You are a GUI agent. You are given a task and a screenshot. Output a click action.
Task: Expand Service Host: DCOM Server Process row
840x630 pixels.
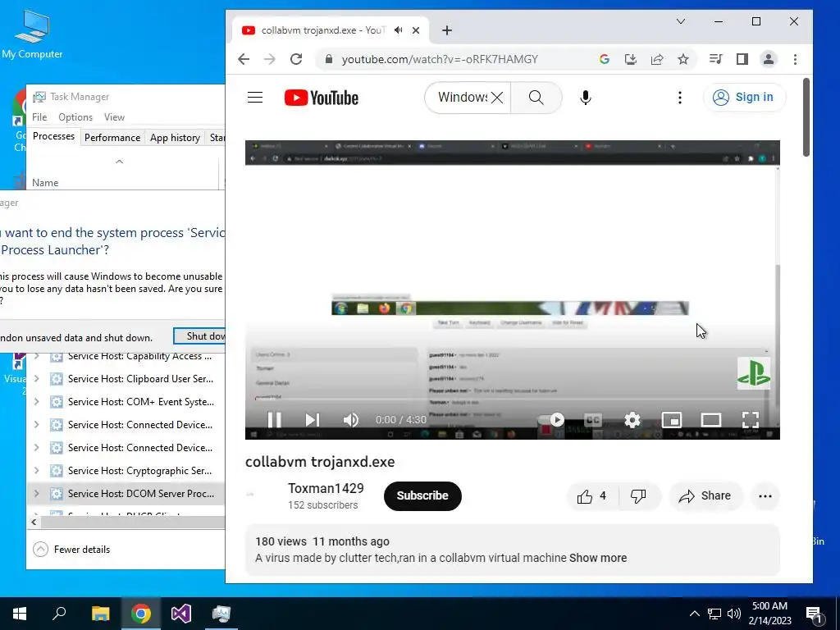coord(36,493)
